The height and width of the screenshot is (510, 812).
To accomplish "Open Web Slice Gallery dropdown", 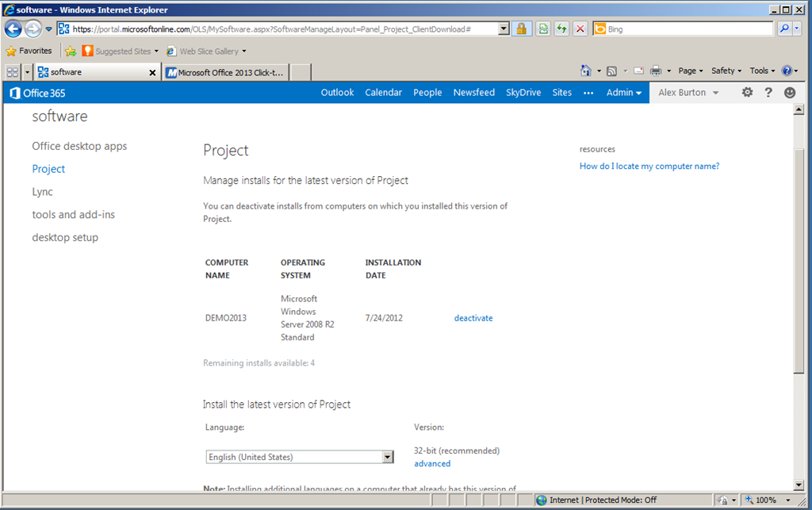I will click(x=206, y=51).
